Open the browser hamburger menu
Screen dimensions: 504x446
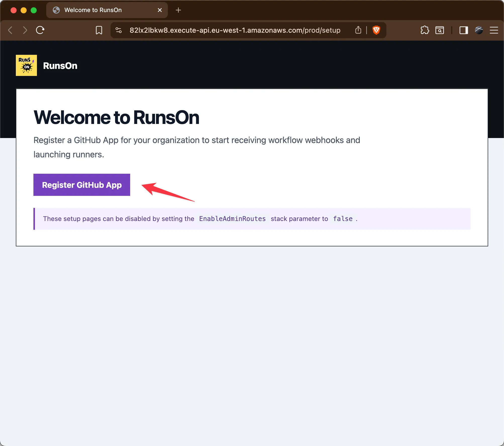[x=494, y=30]
